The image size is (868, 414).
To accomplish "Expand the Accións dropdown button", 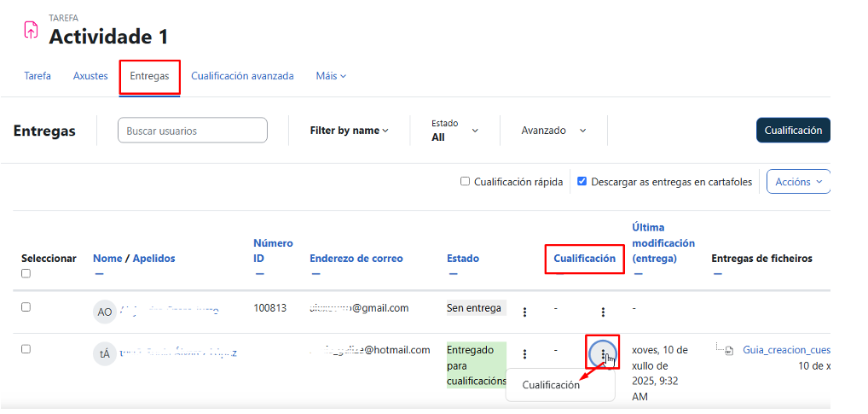I will tap(798, 181).
